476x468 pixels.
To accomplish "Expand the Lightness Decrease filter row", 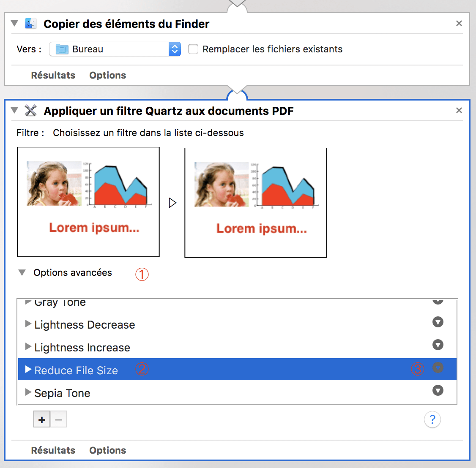I will coord(28,324).
